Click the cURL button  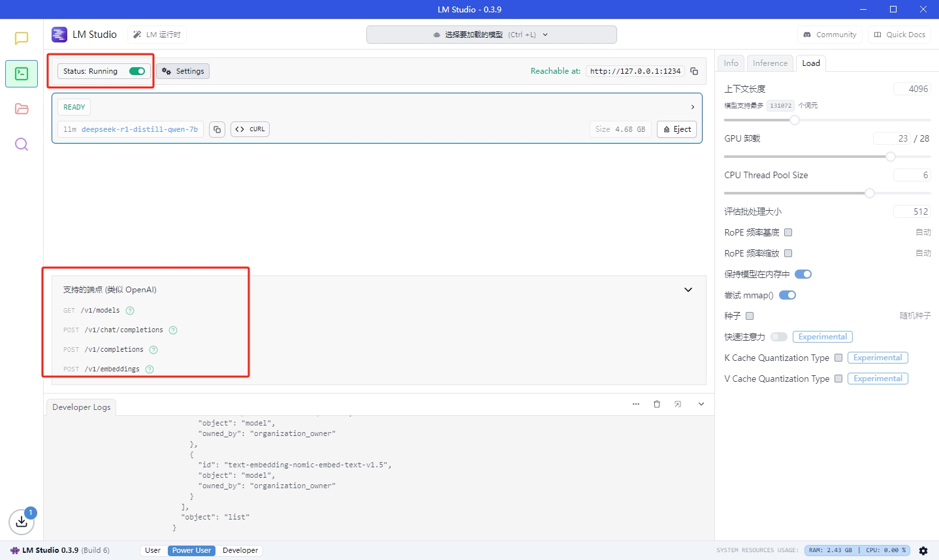[x=250, y=129]
